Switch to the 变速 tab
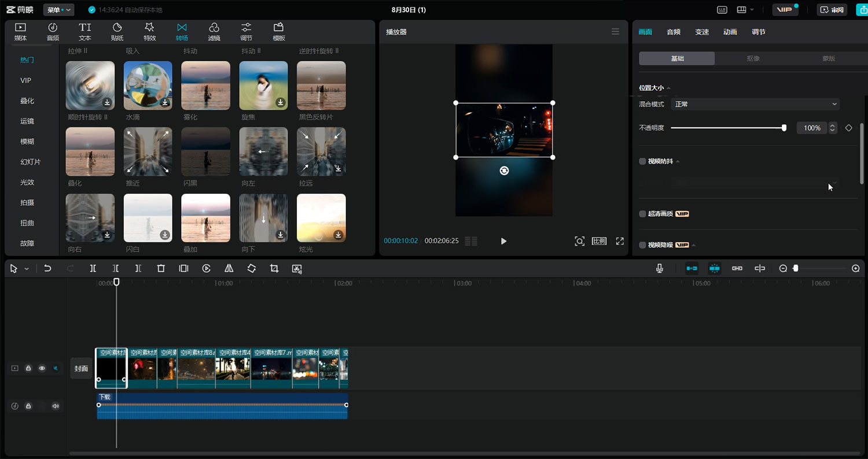868x459 pixels. coord(702,32)
